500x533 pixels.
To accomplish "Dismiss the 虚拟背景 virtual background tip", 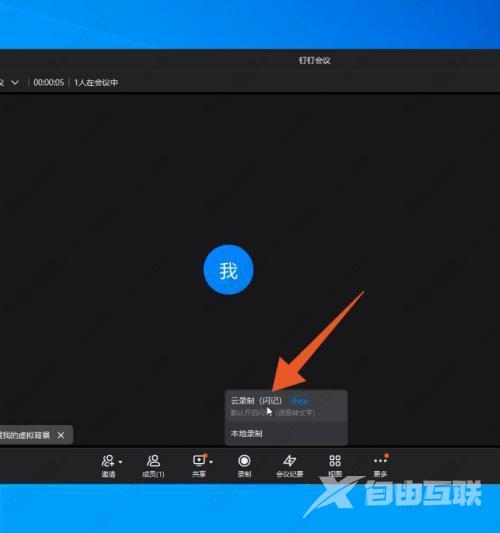I will 61,435.
